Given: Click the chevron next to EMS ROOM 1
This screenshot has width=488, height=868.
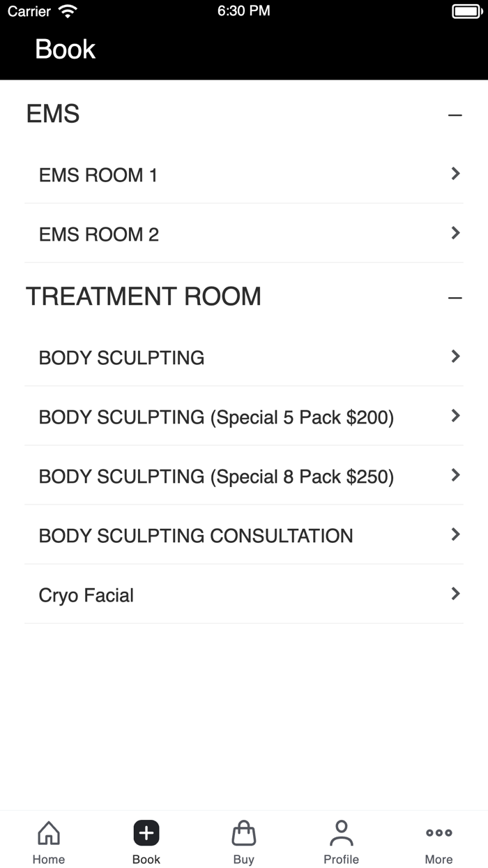Looking at the screenshot, I should coord(455,174).
